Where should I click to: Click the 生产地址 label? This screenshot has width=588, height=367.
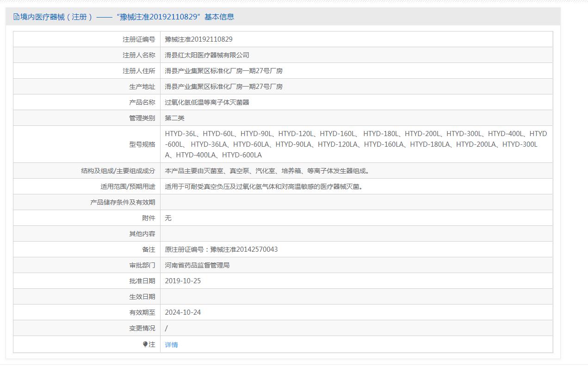point(142,87)
